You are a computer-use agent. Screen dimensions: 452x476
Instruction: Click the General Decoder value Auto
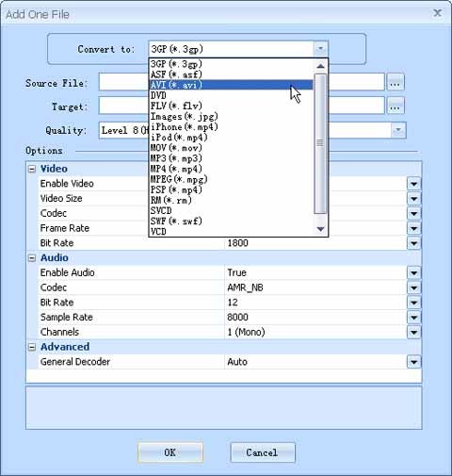tap(237, 362)
